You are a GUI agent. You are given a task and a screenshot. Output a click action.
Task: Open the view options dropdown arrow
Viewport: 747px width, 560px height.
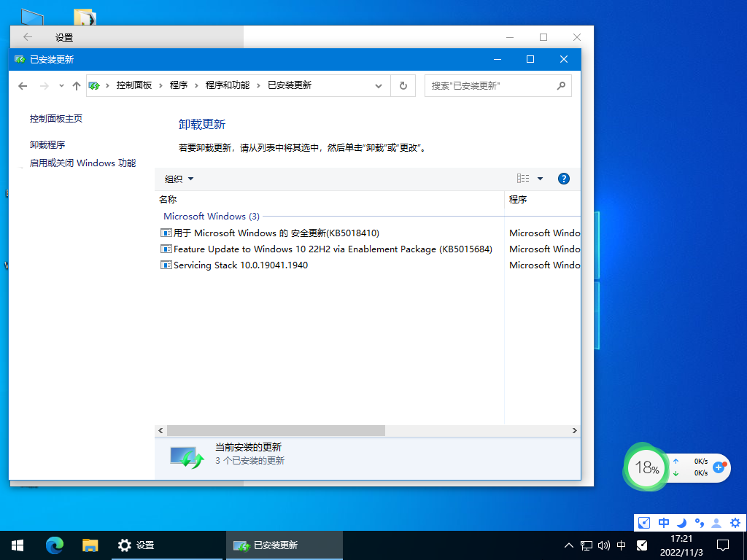(x=540, y=178)
